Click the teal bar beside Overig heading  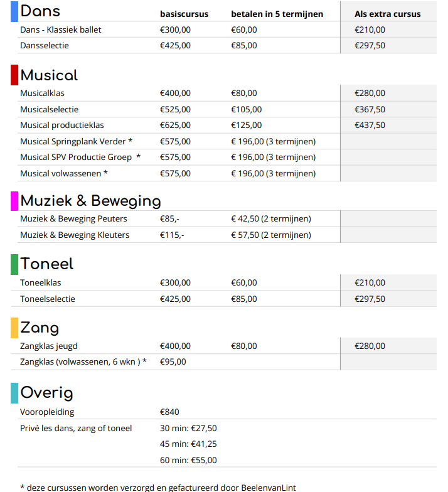(14, 393)
